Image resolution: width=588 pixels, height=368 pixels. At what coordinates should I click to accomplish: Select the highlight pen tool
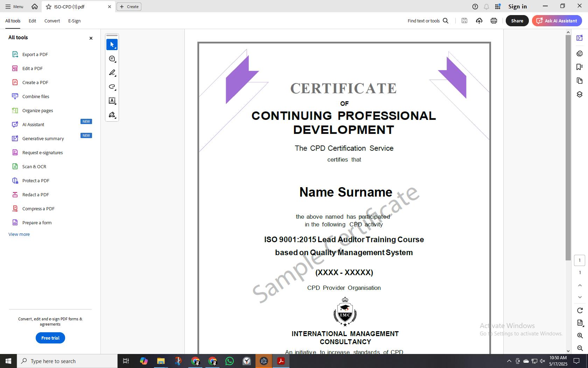pos(112,73)
